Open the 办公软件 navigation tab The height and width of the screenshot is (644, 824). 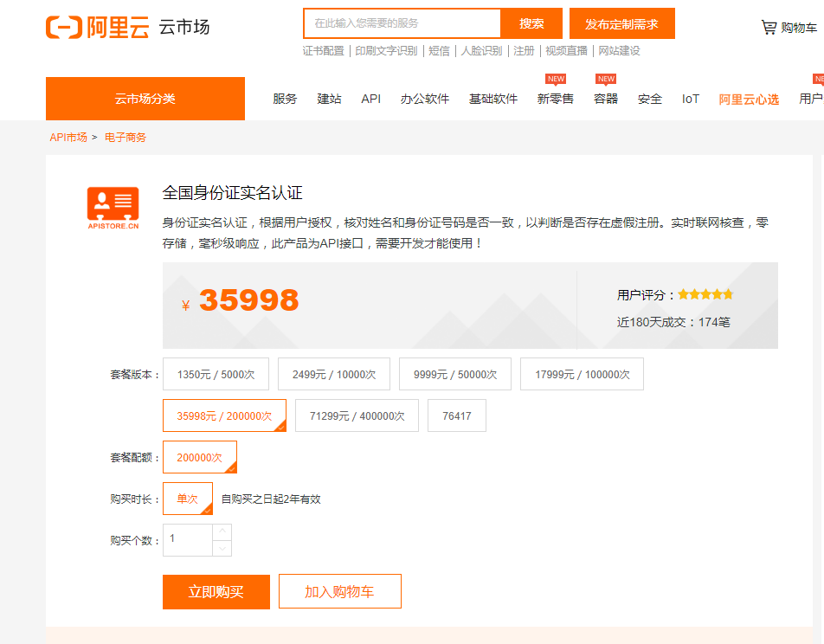click(425, 99)
